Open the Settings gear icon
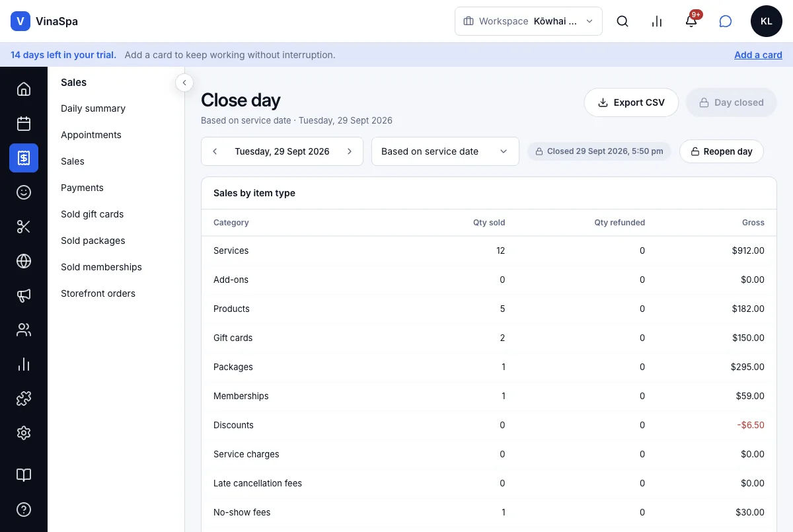Viewport: 793px width, 532px height. click(24, 433)
